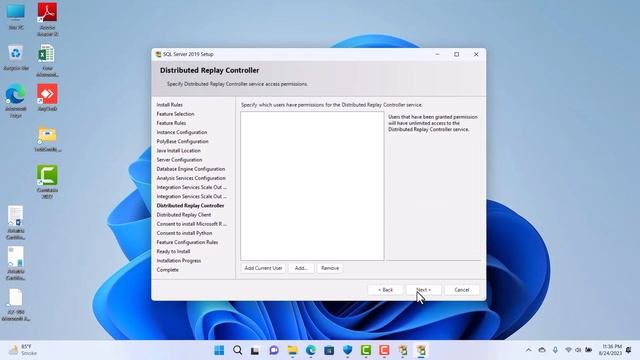Select PolyBase Configuration step
This screenshot has width=640, height=360.
182,141
